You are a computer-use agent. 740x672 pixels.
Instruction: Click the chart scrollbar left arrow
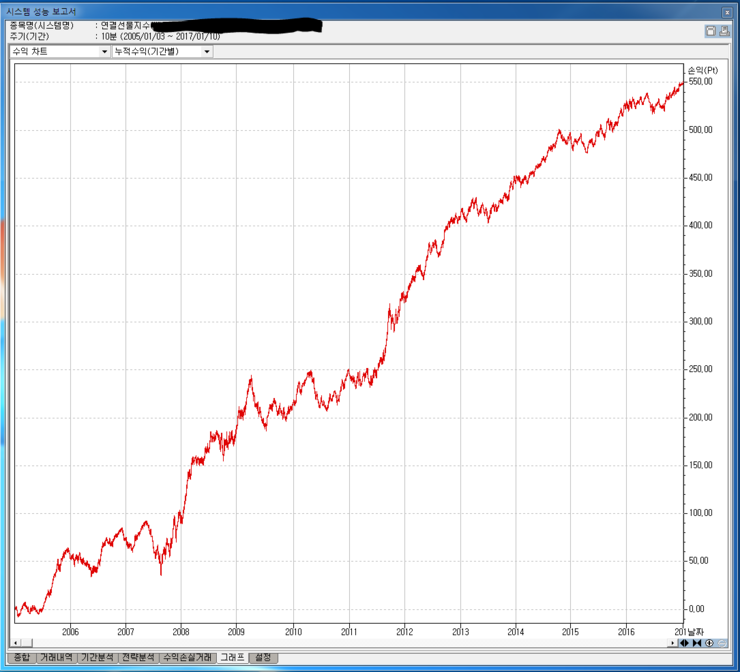(16, 643)
